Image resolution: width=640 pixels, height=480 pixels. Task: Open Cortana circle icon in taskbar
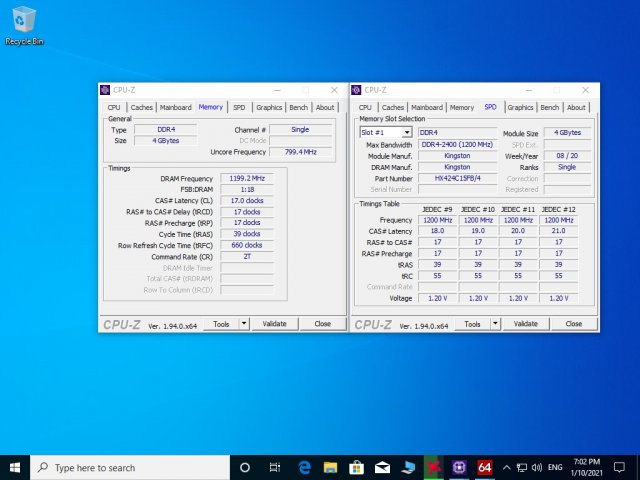(x=245, y=468)
